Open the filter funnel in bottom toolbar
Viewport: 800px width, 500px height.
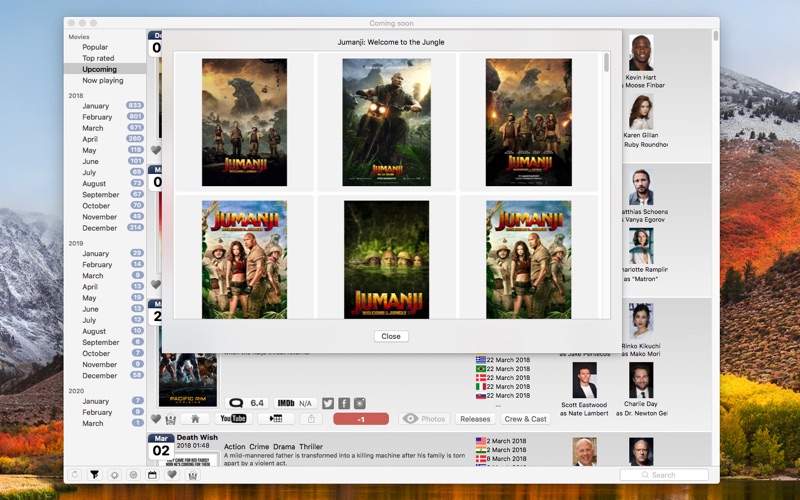(x=94, y=474)
